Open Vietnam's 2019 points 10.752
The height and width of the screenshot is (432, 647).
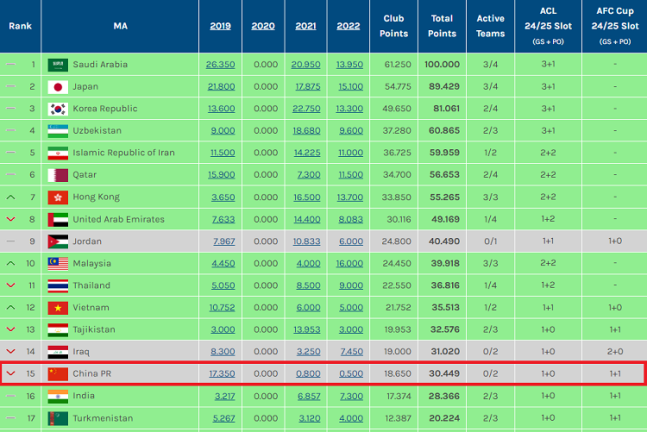point(222,307)
